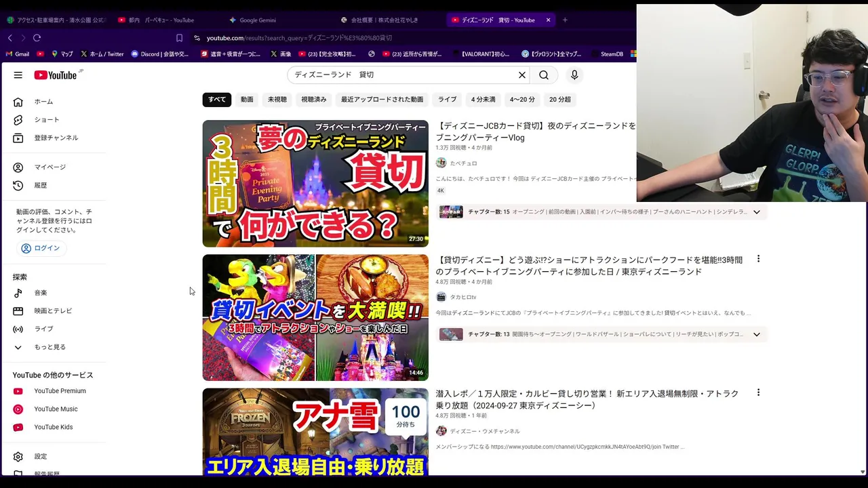Play 夢のディズニーランド貸切 thumbnail

315,184
